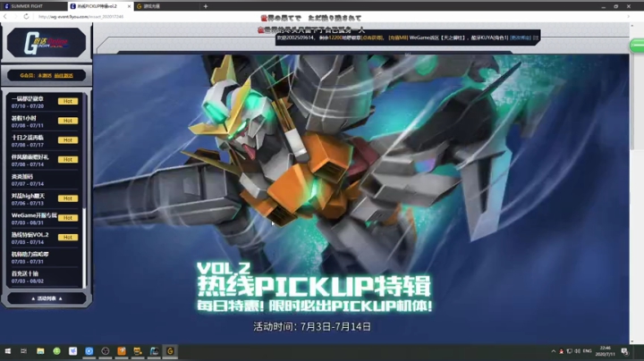Open the 热线特辑VOL.2 event entry

pos(45,239)
